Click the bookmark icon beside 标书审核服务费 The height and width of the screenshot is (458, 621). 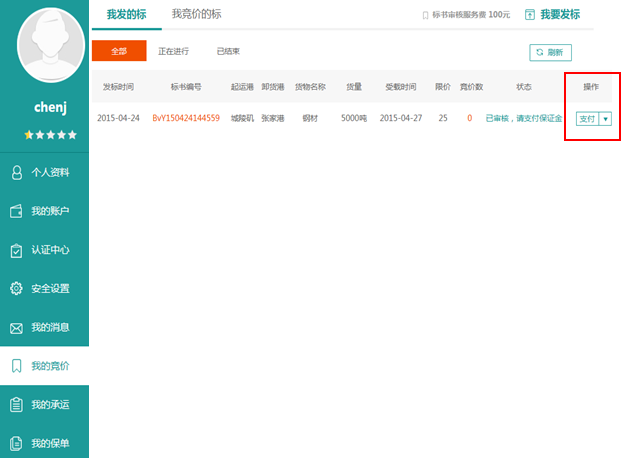point(425,15)
